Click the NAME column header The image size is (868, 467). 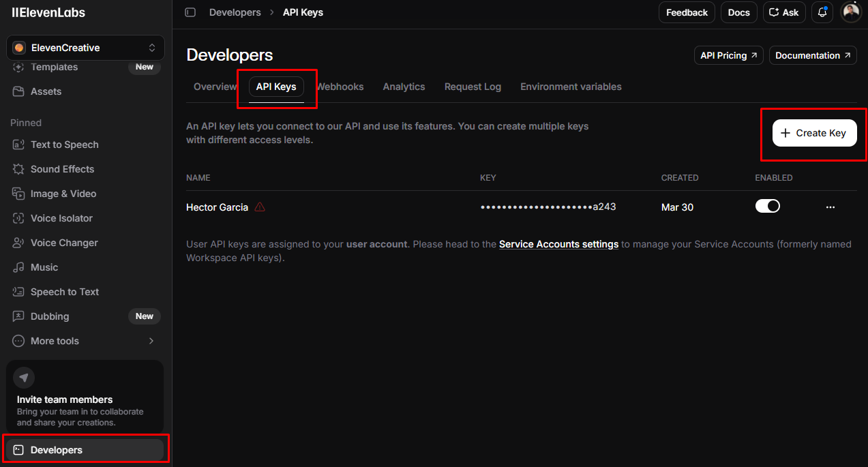click(x=198, y=178)
